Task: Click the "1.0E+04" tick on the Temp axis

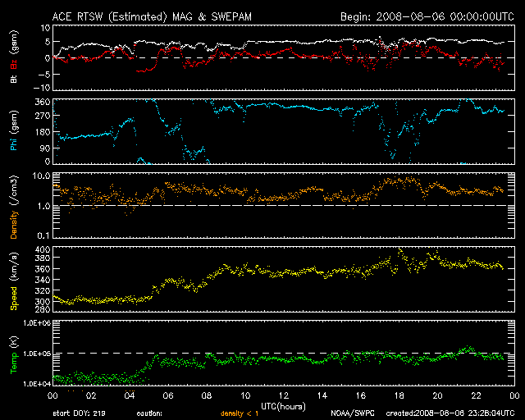Action: [x=37, y=384]
